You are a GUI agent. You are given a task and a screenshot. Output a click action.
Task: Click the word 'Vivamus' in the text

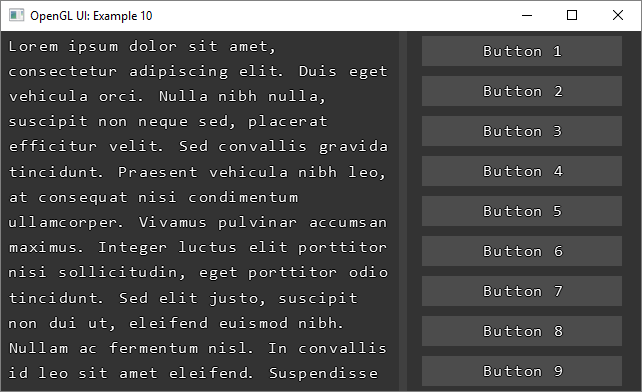coord(172,222)
